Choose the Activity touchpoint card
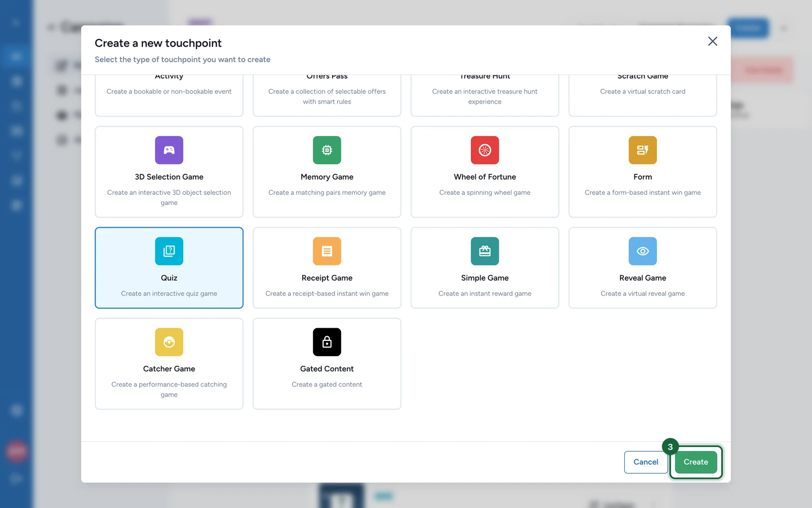Screen dimensions: 812x508 (169, 96)
